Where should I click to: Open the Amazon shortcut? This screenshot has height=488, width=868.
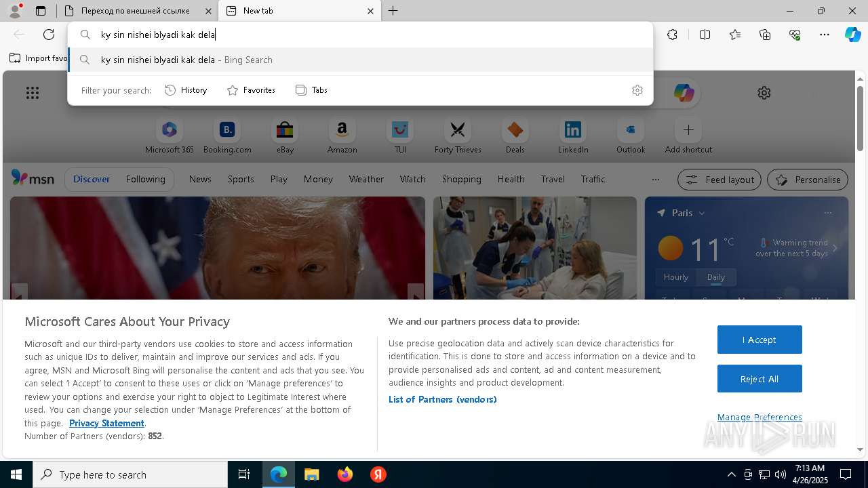pos(342,136)
